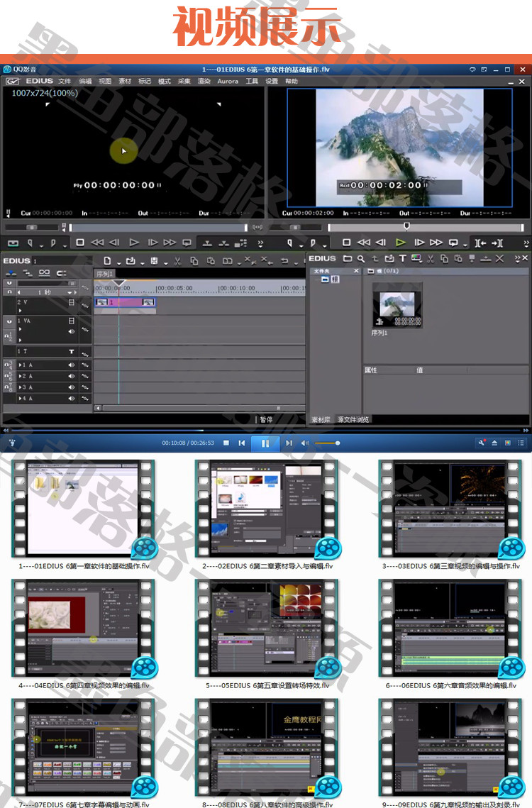The image size is (532, 808).
Task: Adjust the QQ player volume slider
Action: click(x=327, y=443)
